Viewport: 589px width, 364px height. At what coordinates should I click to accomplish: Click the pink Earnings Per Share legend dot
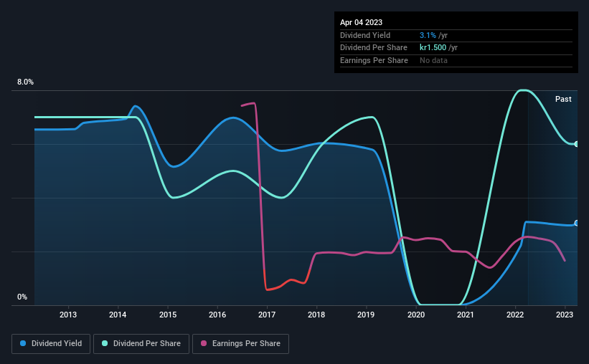coord(204,343)
